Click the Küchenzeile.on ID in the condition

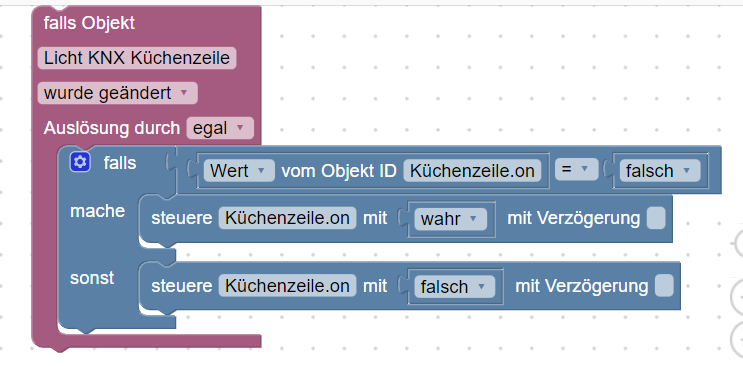pyautogui.click(x=472, y=170)
